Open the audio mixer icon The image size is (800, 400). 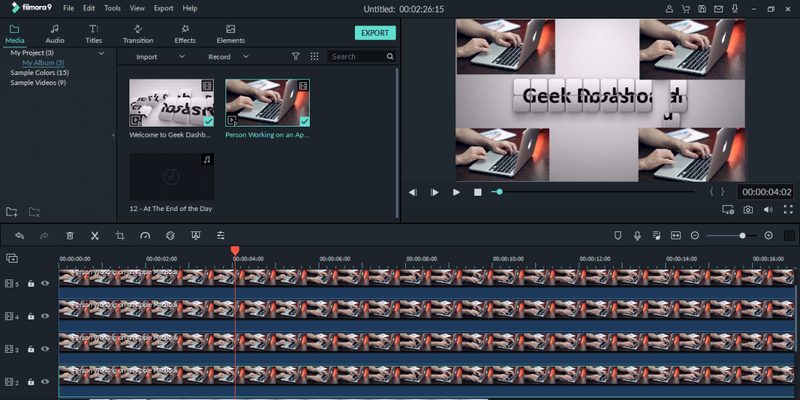(x=657, y=236)
